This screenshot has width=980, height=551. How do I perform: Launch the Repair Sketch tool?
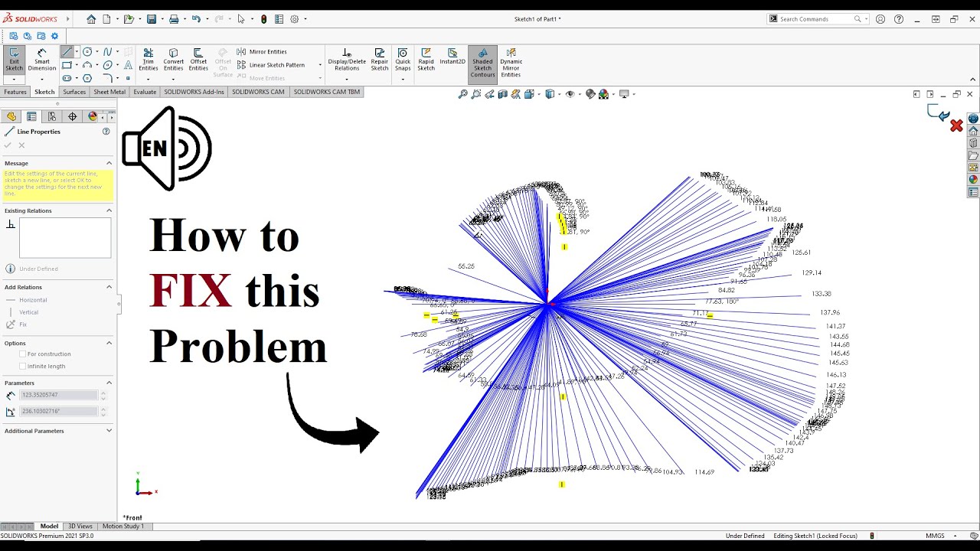coord(380,60)
